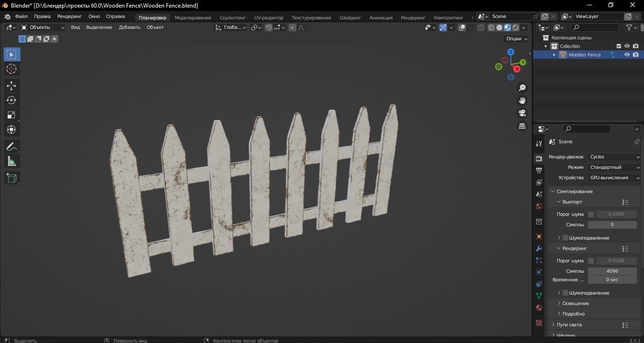Open the Режим Стандартный dropdown
Screen dimensions: 644x343
pyautogui.click(x=614, y=167)
